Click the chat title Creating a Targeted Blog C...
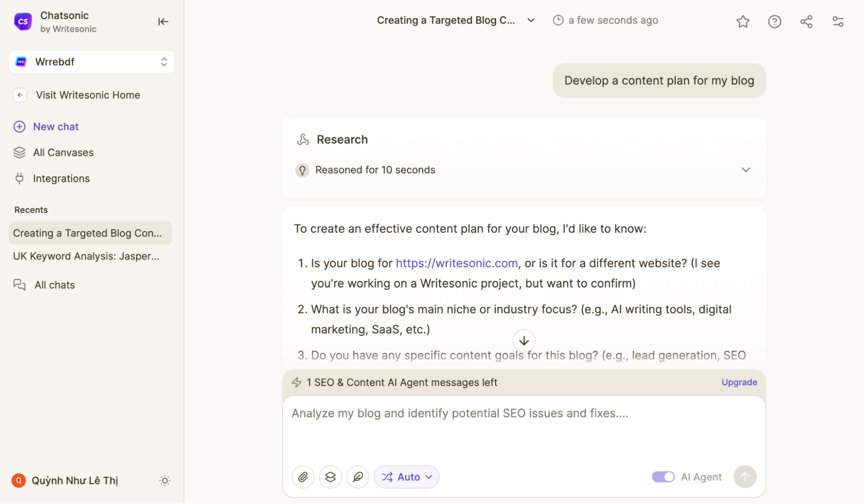This screenshot has height=504, width=864. tap(446, 20)
